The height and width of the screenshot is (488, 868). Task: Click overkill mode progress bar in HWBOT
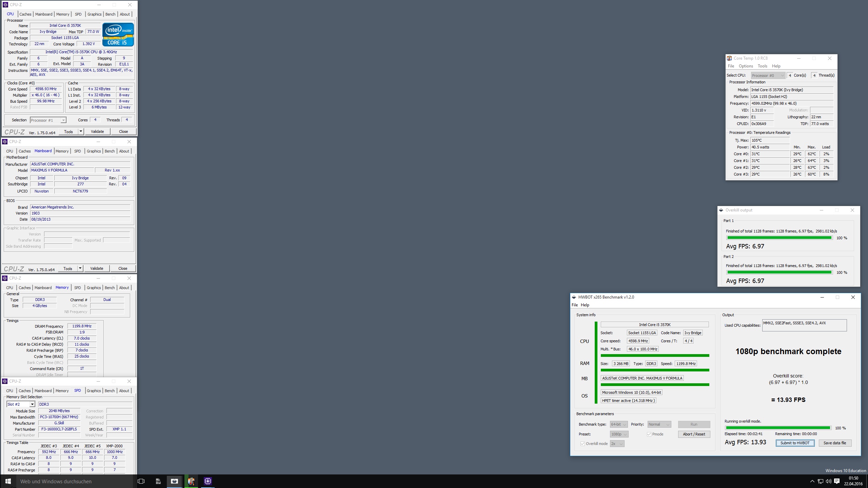pos(778,428)
